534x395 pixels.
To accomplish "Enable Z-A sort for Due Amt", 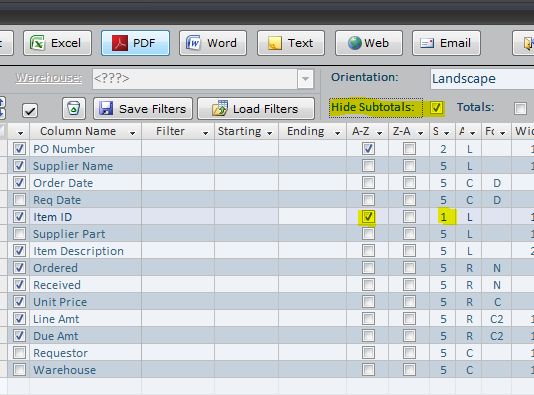I will [x=409, y=336].
